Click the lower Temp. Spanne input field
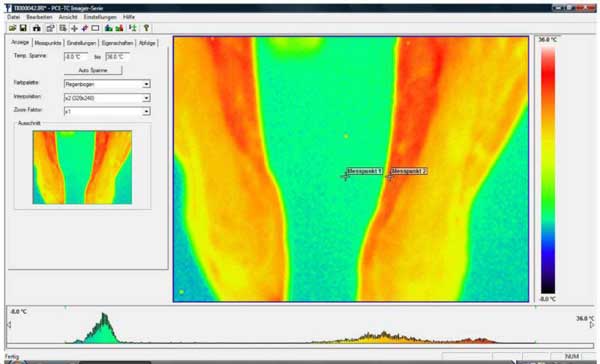 (76, 57)
